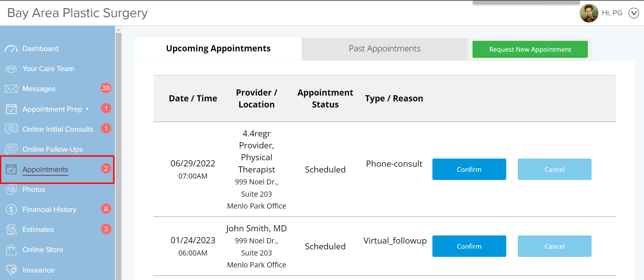Viewport: 644px width, 280px height.
Task: Click the Online Follow-Ups icon
Action: [x=11, y=149]
